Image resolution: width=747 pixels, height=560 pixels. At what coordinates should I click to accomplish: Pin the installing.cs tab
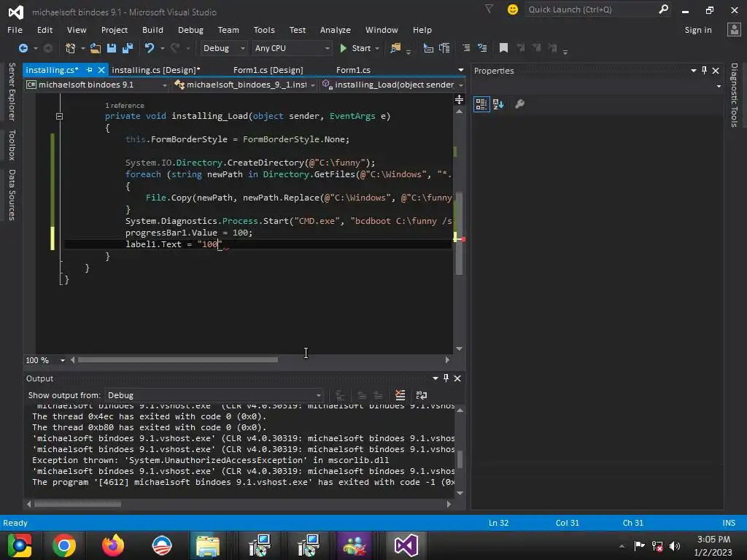pyautogui.click(x=89, y=70)
